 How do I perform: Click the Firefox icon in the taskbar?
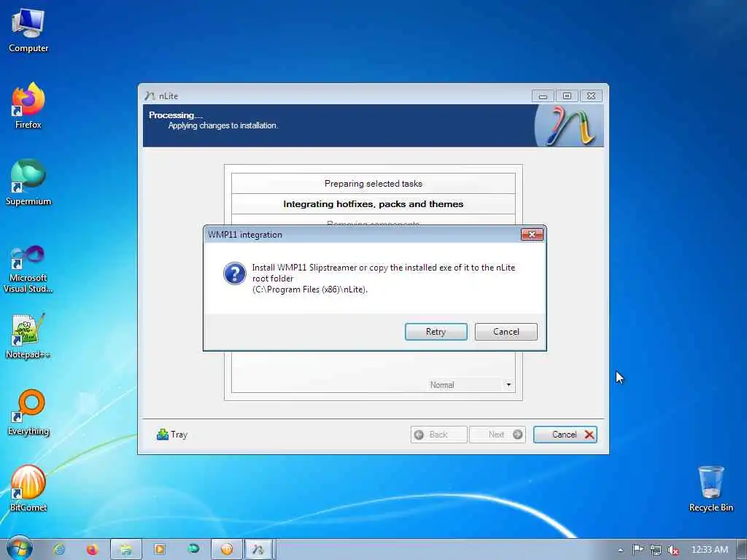93,550
